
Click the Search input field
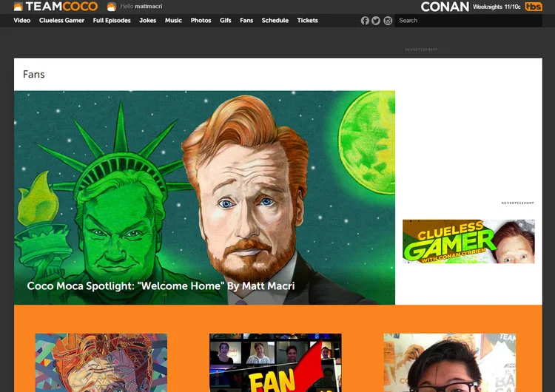coord(468,21)
